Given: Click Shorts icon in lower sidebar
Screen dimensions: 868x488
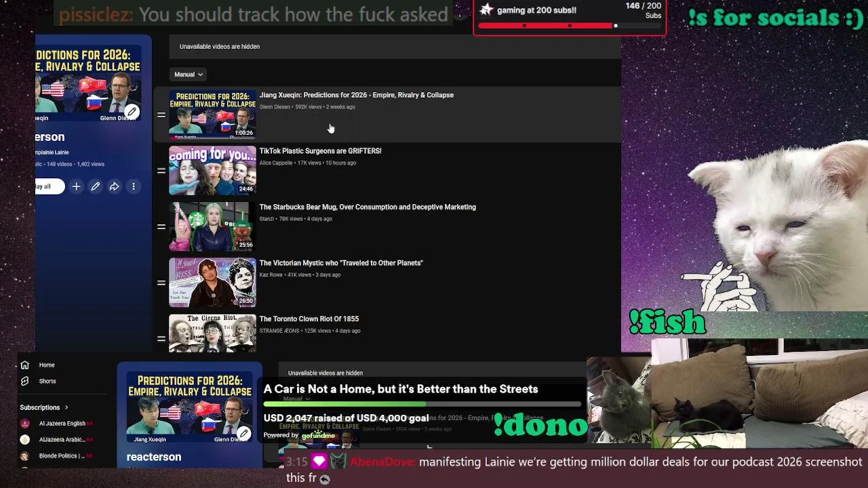Looking at the screenshot, I should click(x=25, y=382).
